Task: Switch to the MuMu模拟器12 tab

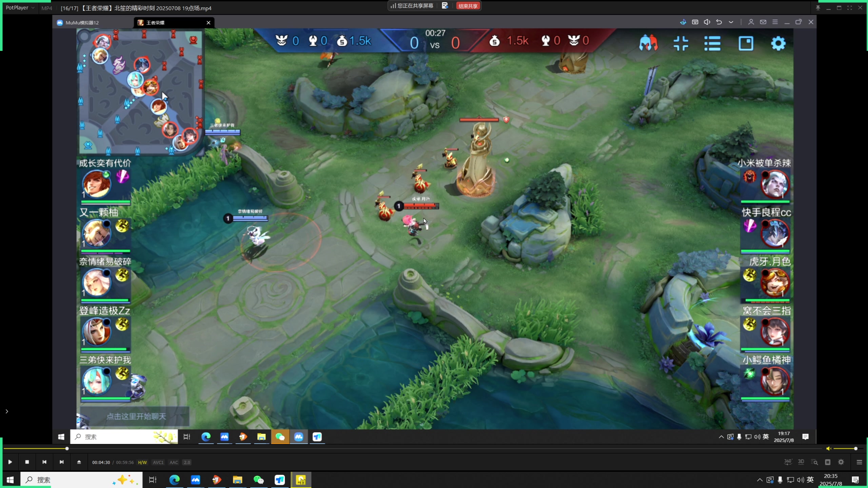Action: click(82, 23)
